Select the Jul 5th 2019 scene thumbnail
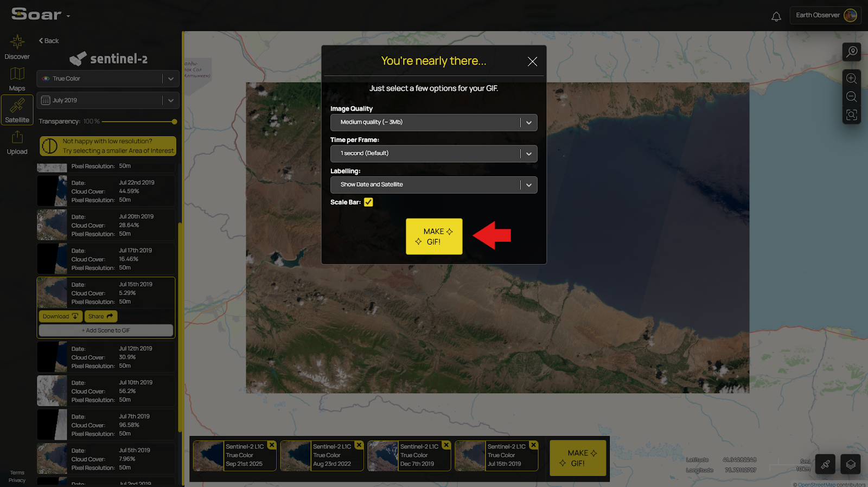The height and width of the screenshot is (487, 868). (52, 459)
